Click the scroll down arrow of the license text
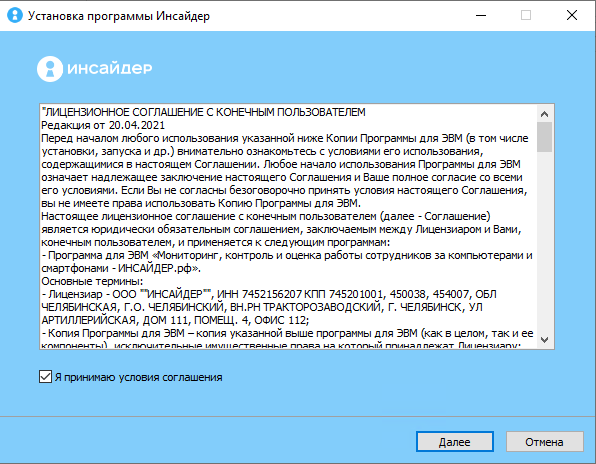 pyautogui.click(x=544, y=339)
